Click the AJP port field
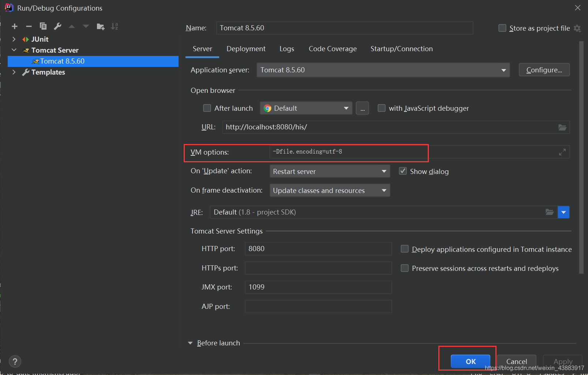This screenshot has height=375, width=588. click(318, 306)
